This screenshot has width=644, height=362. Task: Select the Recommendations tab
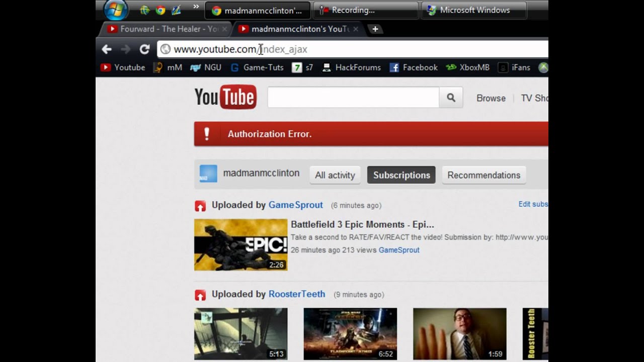coord(484,175)
